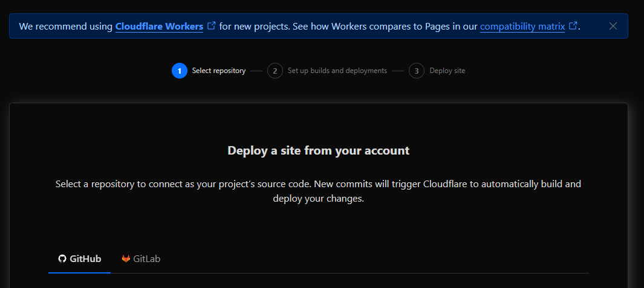Open the Cloudflare Workers link
Image resolution: width=644 pixels, height=288 pixels.
tap(159, 27)
